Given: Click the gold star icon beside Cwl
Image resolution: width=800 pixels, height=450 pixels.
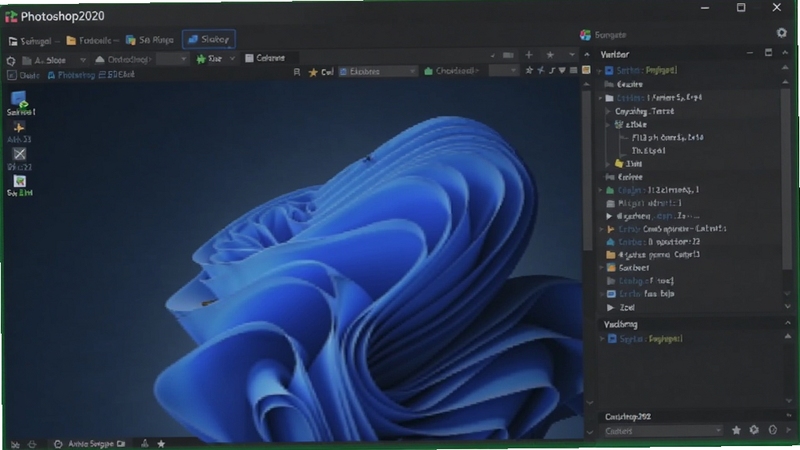Looking at the screenshot, I should pos(313,72).
